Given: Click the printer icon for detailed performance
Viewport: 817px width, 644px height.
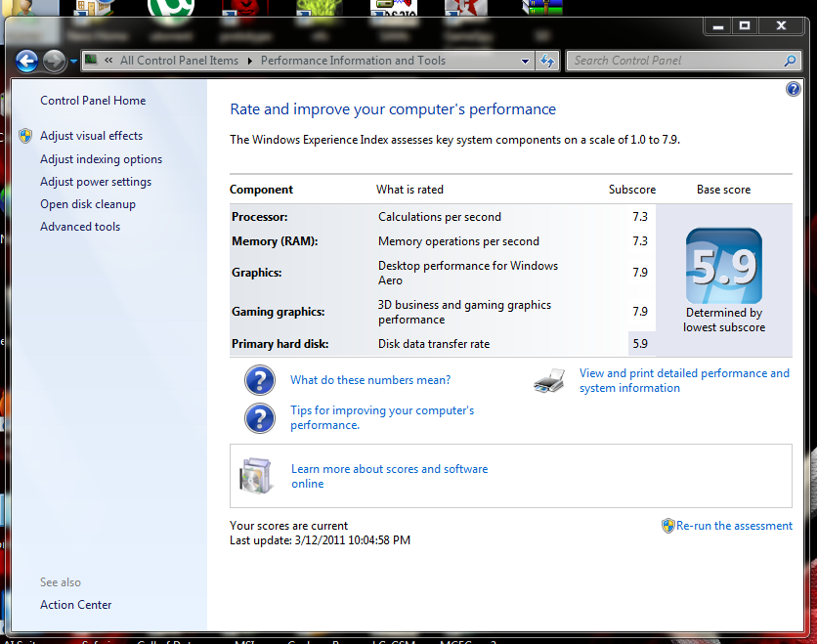Looking at the screenshot, I should point(548,381).
